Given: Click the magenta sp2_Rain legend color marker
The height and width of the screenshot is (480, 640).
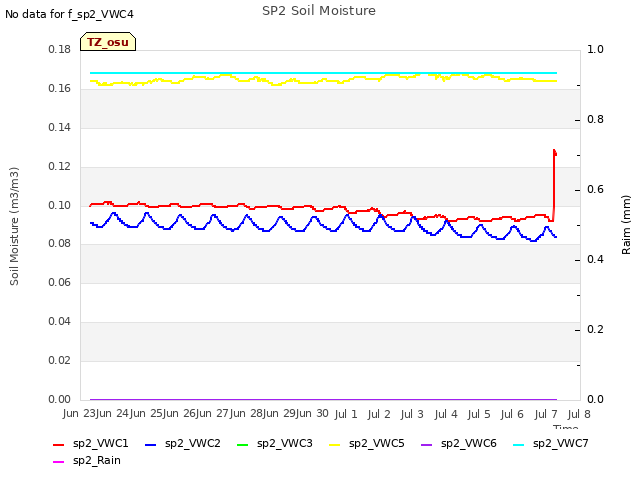Looking at the screenshot, I should pos(59,462).
